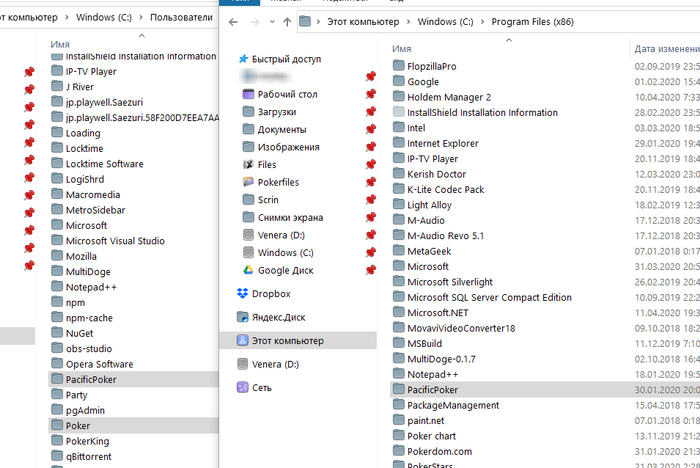Select PacificPoker in Program Files (x86)

tap(545, 390)
